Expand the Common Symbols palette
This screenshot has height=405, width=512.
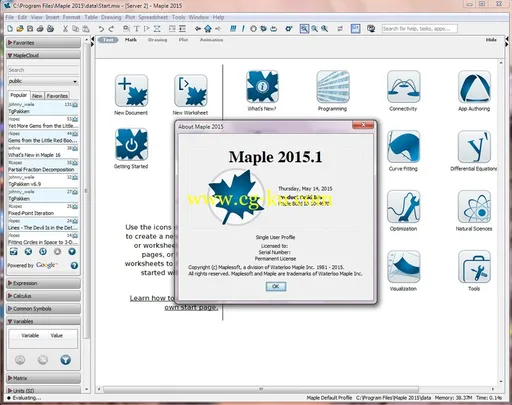(x=43, y=308)
